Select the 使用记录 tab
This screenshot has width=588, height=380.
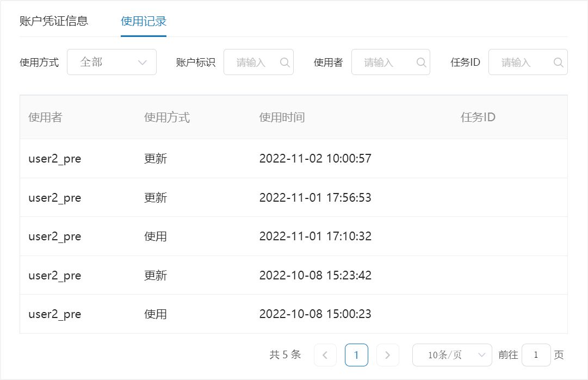point(144,22)
